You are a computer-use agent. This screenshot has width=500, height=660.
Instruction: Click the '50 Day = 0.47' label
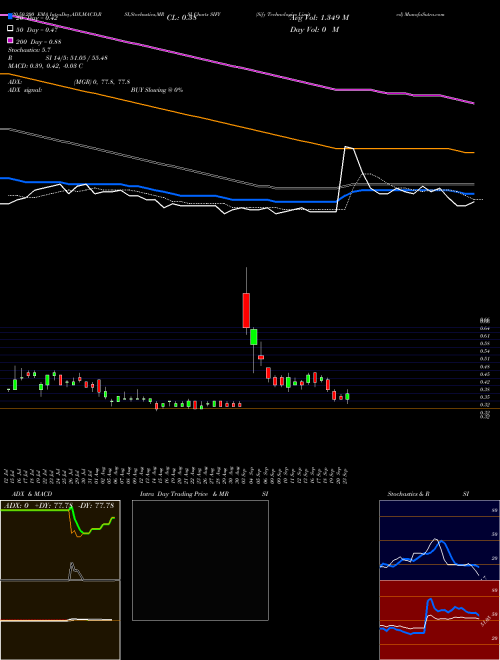[x=37, y=30]
